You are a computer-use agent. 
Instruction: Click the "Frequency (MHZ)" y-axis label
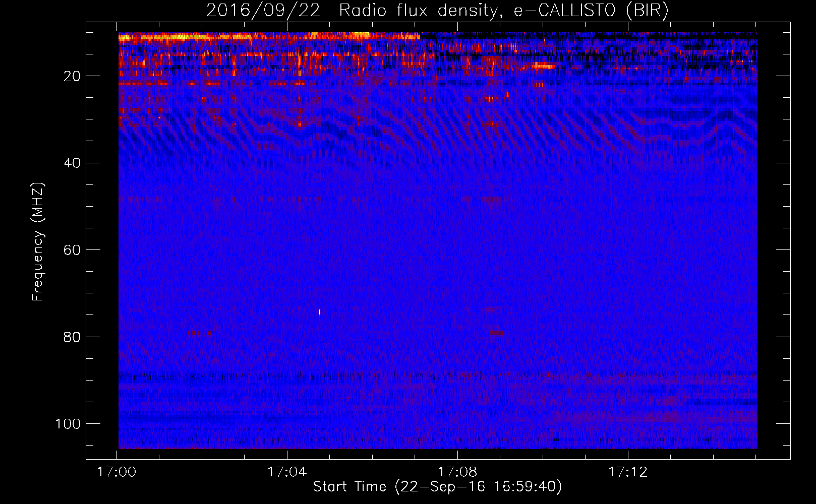click(x=38, y=241)
